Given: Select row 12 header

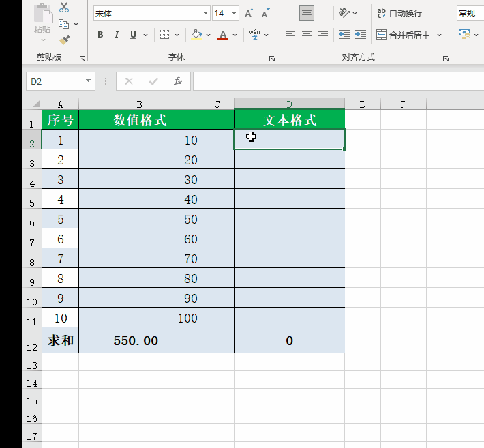Looking at the screenshot, I should coord(32,340).
